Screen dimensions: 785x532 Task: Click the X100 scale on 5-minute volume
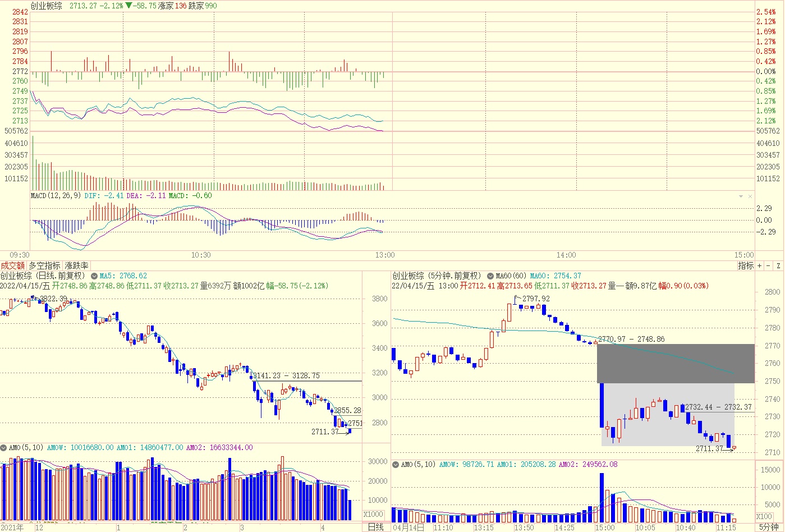point(764,516)
